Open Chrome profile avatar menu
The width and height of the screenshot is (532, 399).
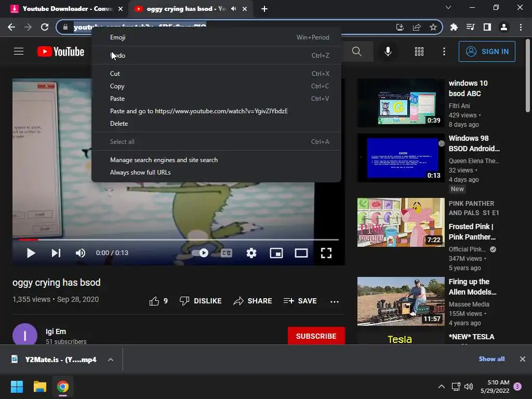click(x=504, y=27)
